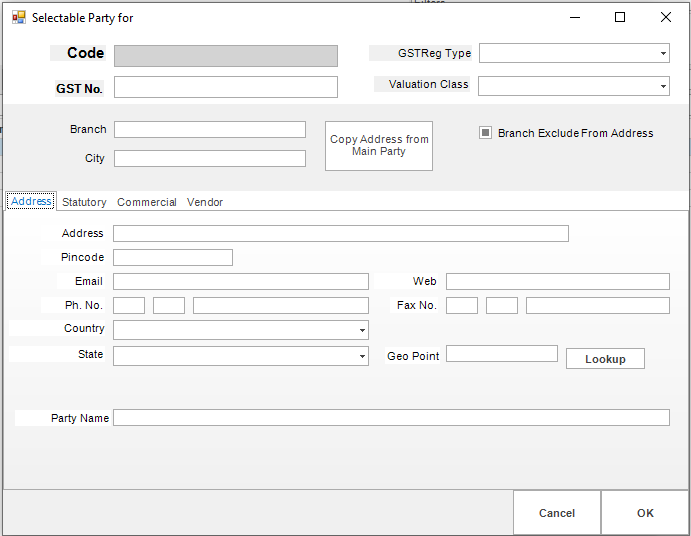Click the Lookup button

(605, 359)
